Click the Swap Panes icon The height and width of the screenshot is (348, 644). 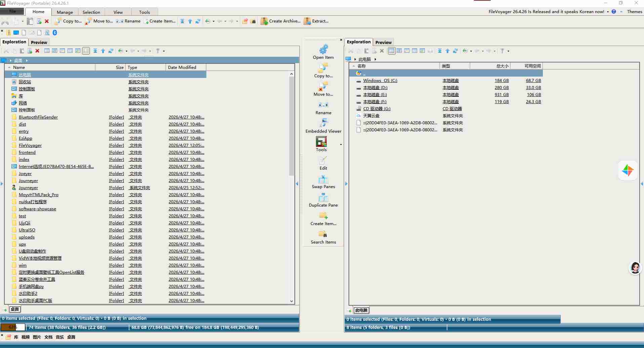point(323,179)
